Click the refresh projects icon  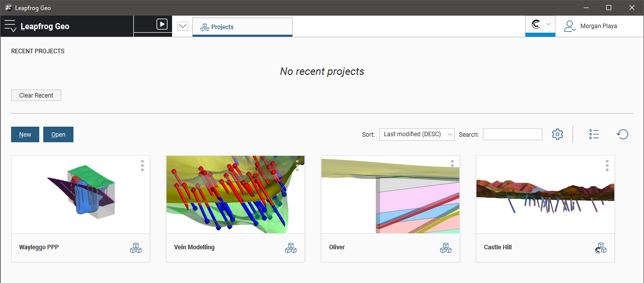click(x=622, y=134)
